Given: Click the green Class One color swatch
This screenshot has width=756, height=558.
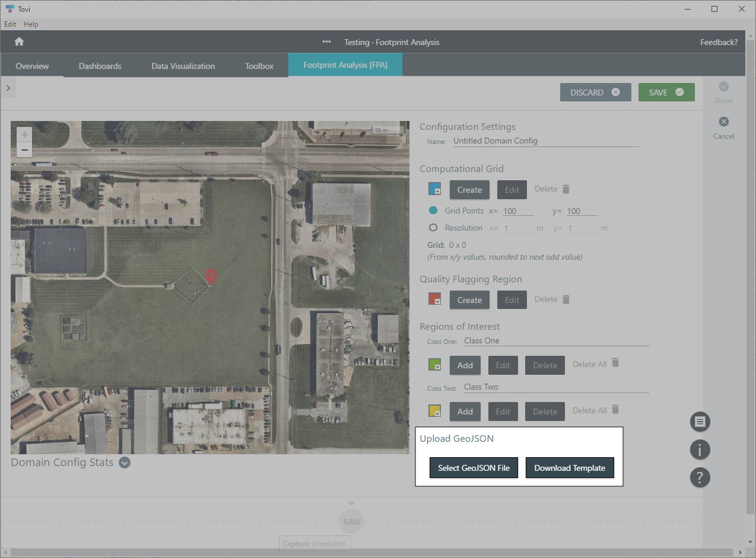Looking at the screenshot, I should click(x=434, y=364).
